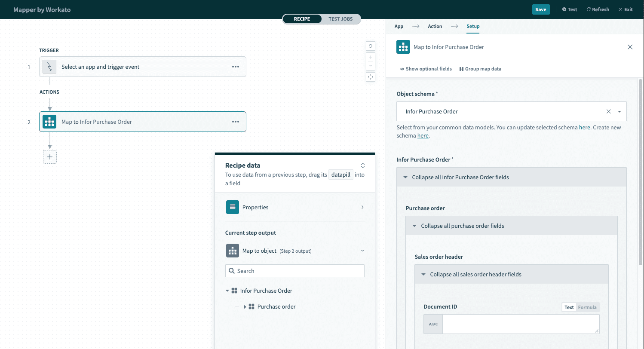Screen dimensions: 644x349
Task: Fit the recipe to the canvas view
Action: [x=370, y=77]
